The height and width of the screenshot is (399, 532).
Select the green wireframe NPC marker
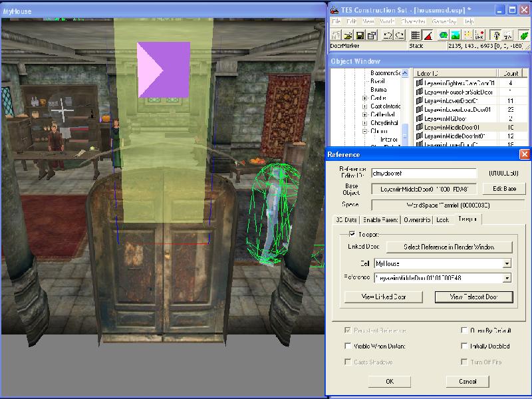tap(274, 213)
